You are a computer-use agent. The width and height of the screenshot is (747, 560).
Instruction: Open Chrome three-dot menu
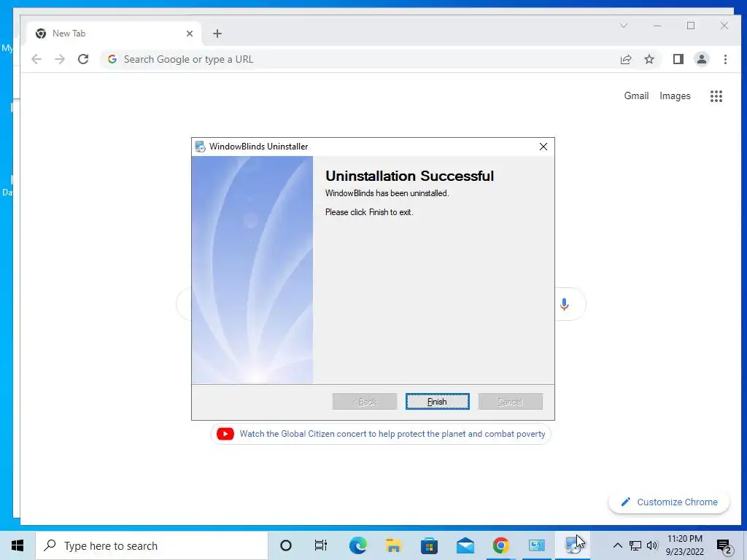(725, 59)
